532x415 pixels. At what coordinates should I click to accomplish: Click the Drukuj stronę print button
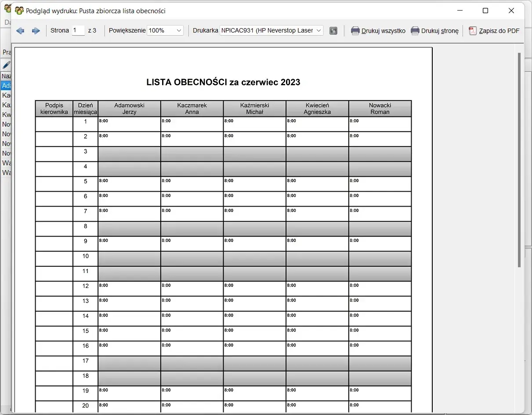tap(434, 31)
